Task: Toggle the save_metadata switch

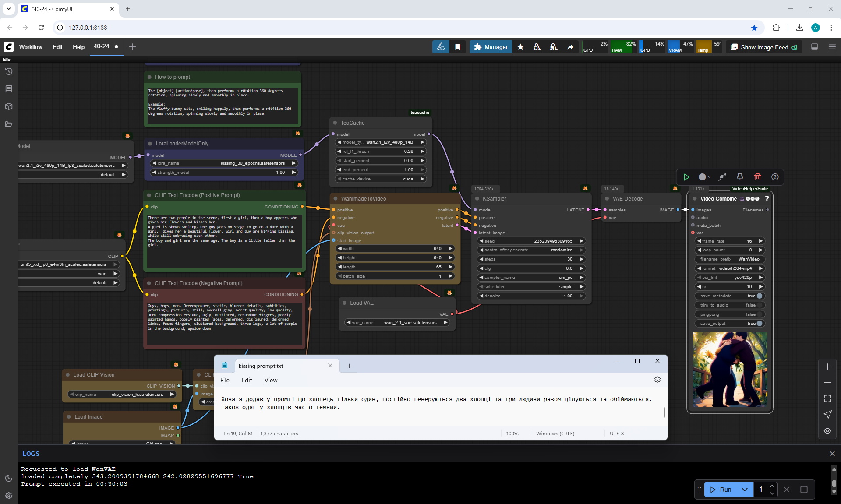Action: coord(759,296)
